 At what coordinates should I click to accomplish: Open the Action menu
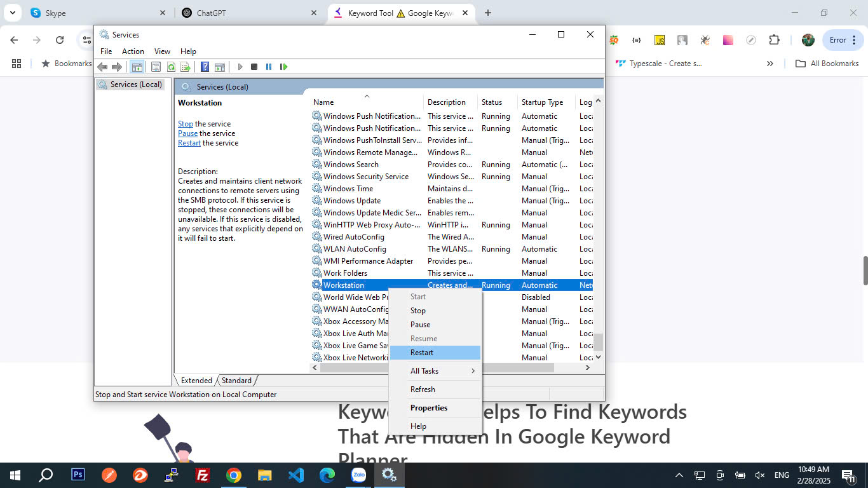(x=133, y=51)
